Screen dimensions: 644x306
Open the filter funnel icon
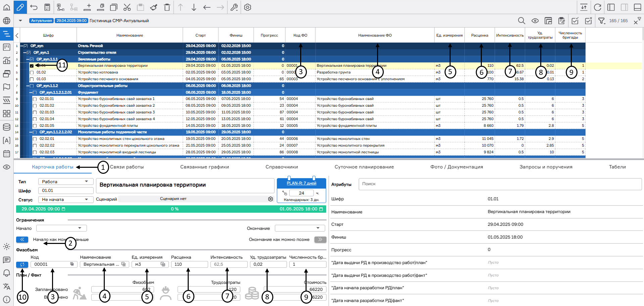coord(601,21)
